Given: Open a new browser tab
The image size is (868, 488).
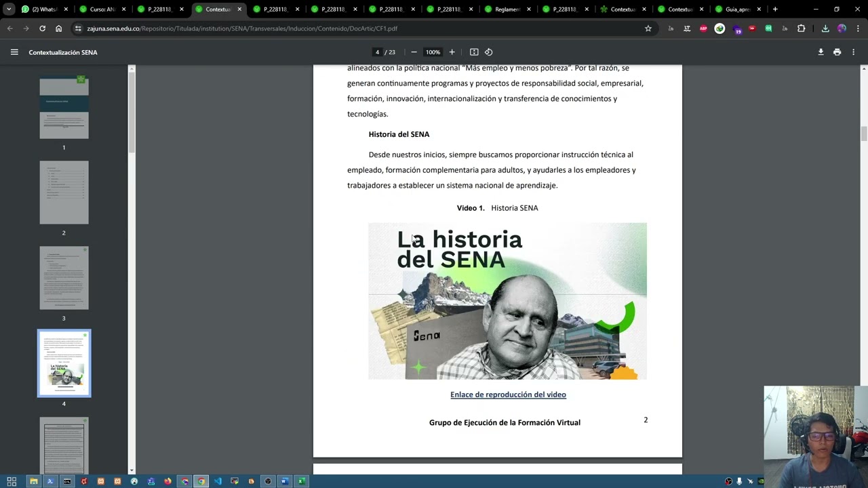Looking at the screenshot, I should (x=775, y=9).
